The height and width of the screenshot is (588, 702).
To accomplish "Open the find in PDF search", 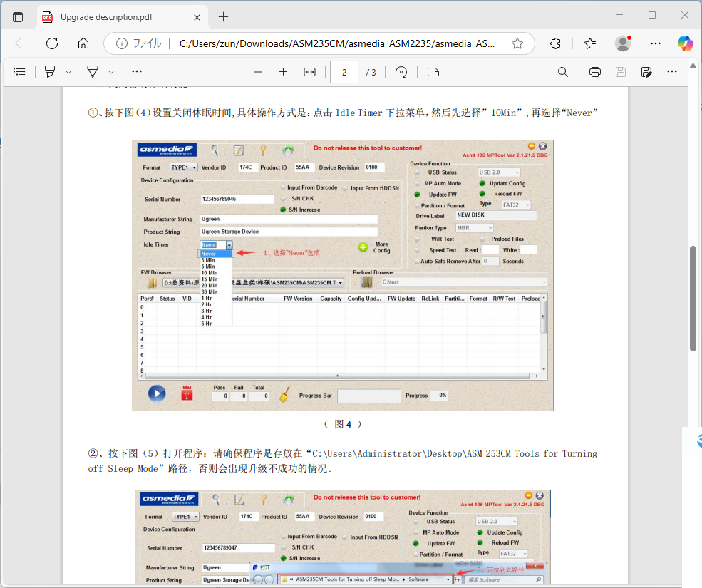I will tap(563, 72).
